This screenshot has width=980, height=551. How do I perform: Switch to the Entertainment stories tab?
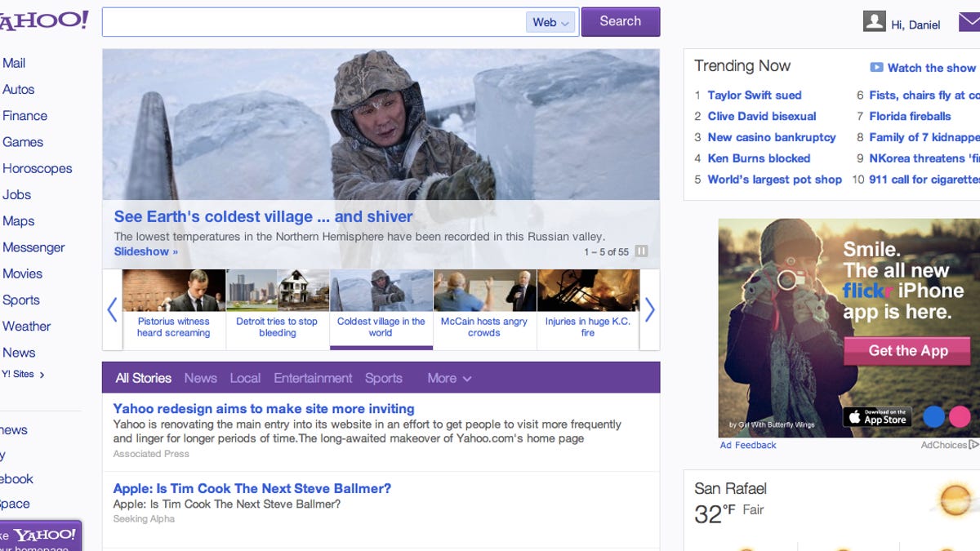(313, 378)
